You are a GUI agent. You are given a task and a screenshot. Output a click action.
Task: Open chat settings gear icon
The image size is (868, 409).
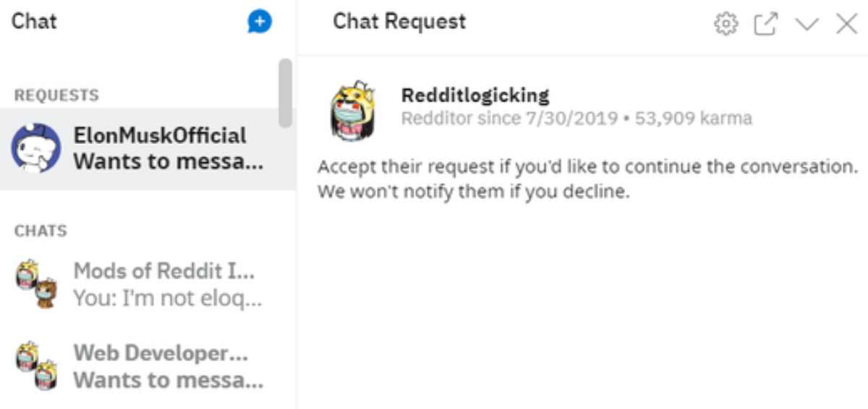point(725,24)
